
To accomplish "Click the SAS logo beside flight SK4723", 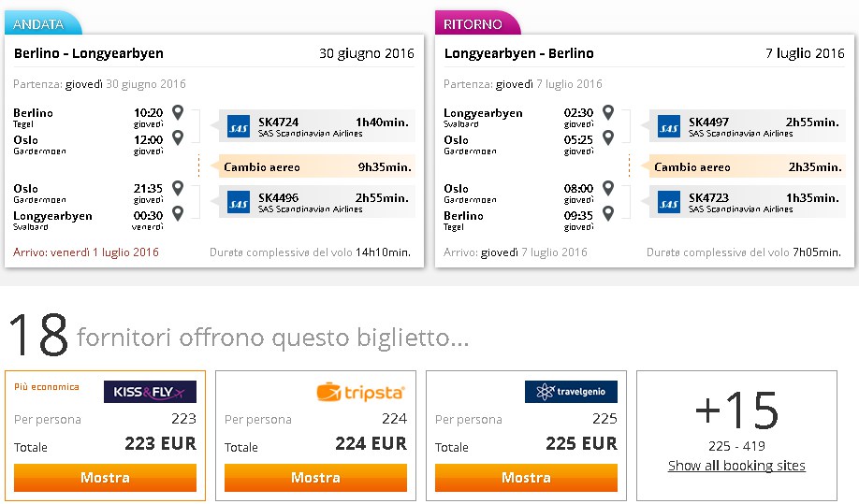I will [x=669, y=203].
